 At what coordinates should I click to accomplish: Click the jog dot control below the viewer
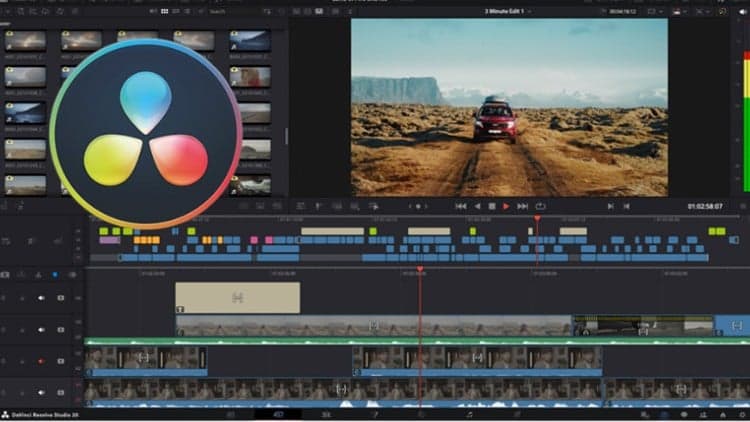click(418, 206)
